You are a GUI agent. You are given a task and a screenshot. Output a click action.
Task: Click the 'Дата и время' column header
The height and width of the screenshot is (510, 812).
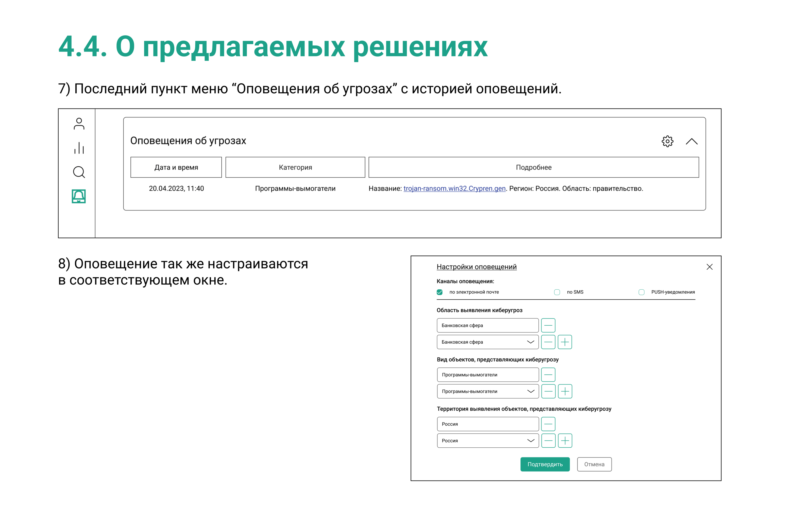click(x=176, y=167)
